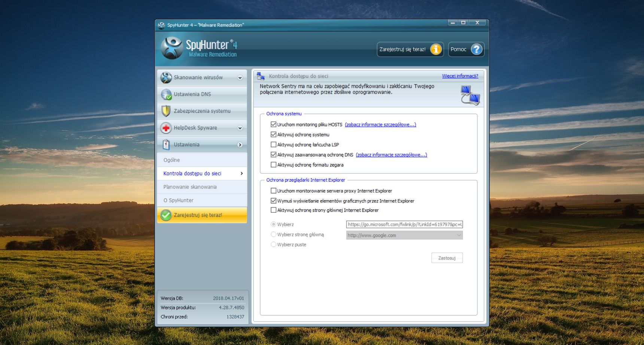Enable monitorowanie serwera proxy Internet Explorer
Screen dimensions: 644x345
273,191
